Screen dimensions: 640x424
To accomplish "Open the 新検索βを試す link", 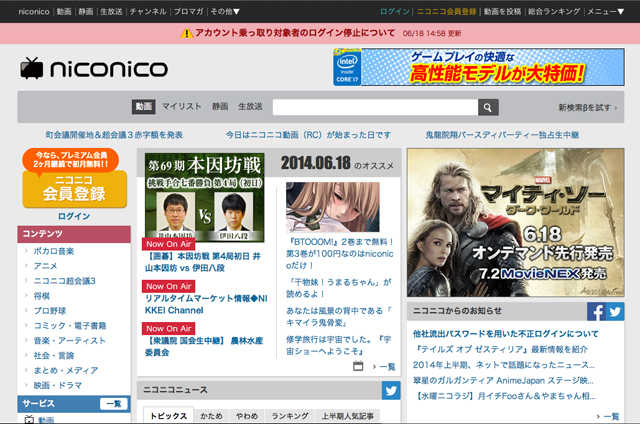I will 588,107.
